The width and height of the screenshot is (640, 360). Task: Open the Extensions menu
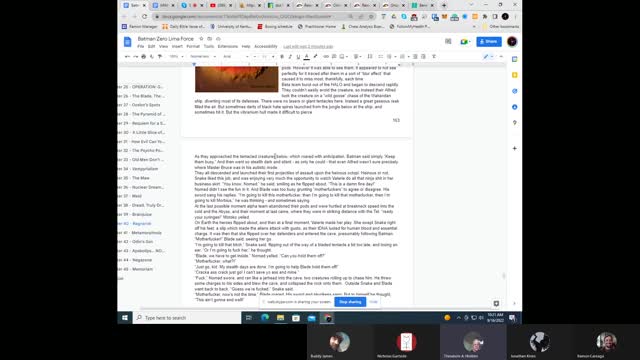[x=227, y=47]
